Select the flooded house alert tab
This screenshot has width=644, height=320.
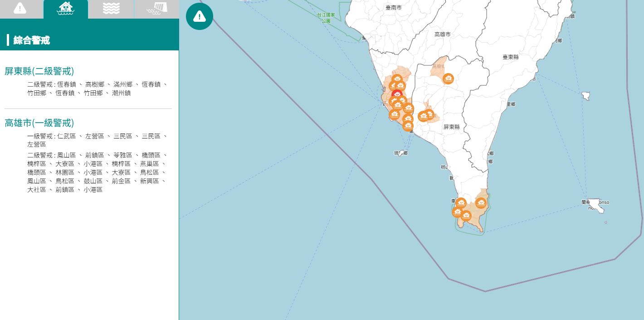coord(66,8)
